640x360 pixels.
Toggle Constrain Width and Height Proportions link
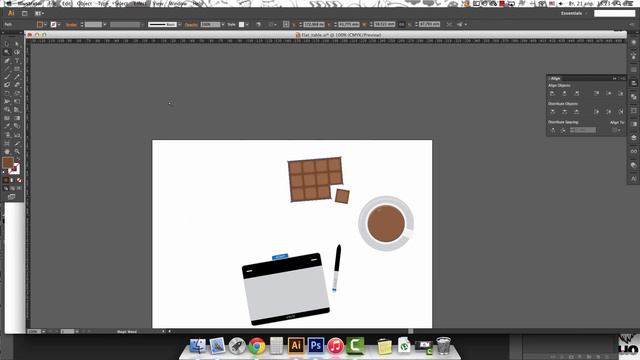tap(401, 24)
